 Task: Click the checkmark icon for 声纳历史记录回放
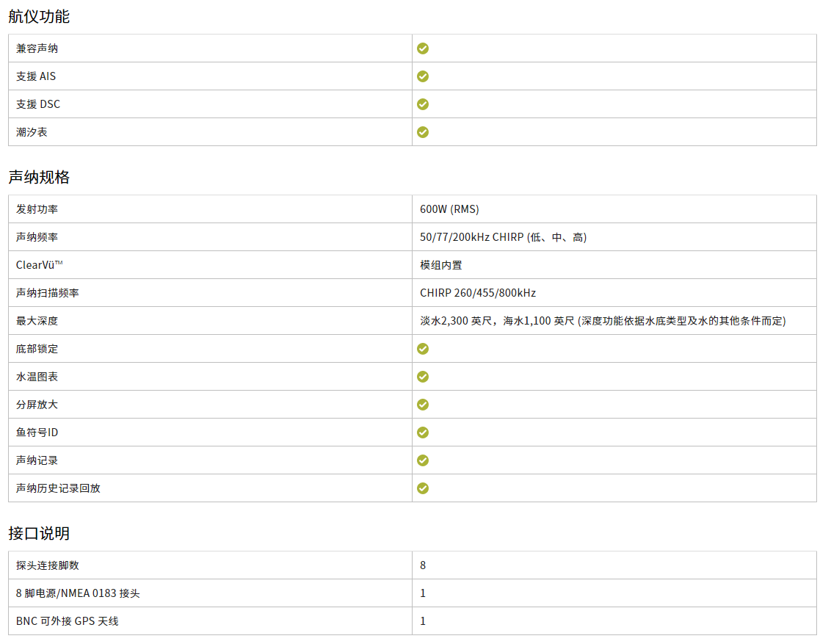click(423, 488)
